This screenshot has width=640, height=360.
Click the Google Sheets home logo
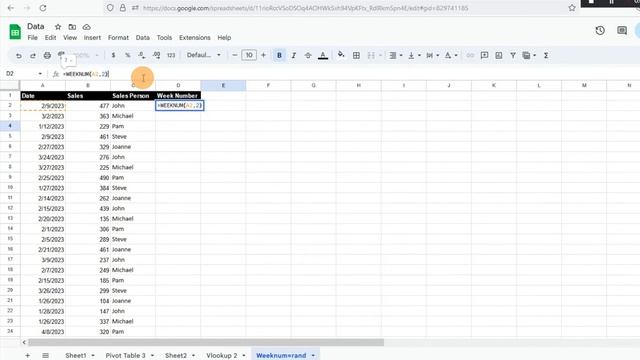point(15,31)
